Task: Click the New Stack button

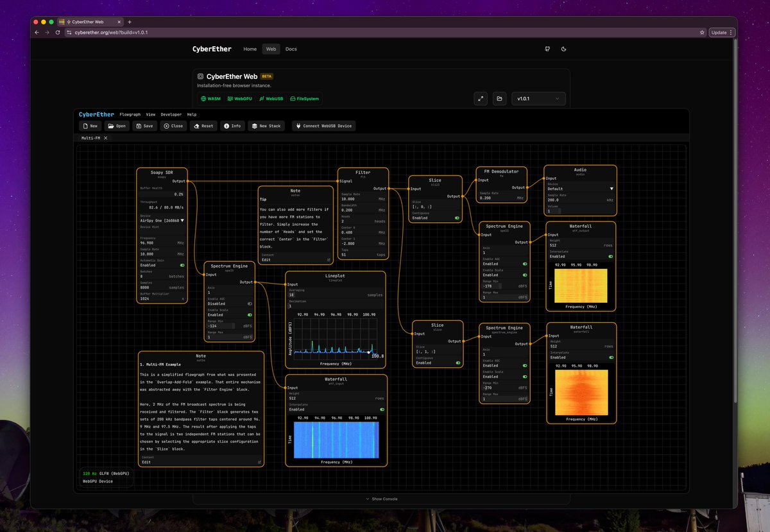Action: [x=266, y=126]
